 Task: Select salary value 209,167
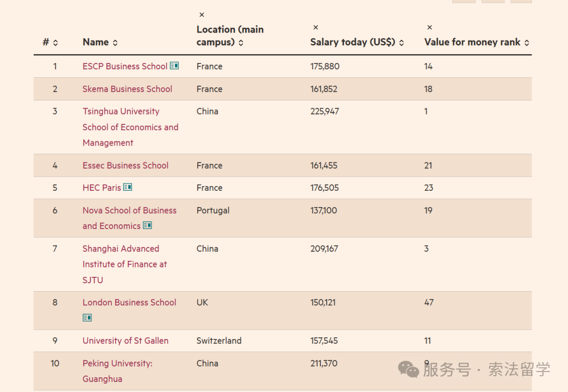coord(324,249)
